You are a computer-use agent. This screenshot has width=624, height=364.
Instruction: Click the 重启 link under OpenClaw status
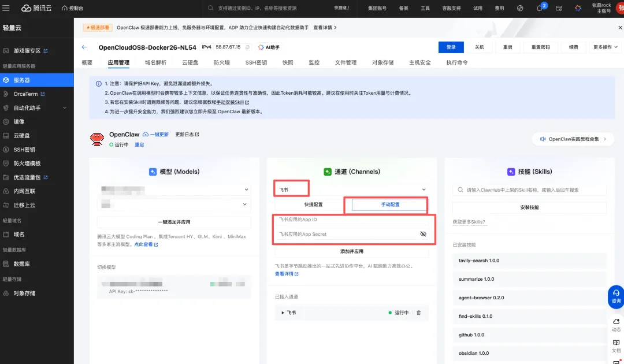(139, 144)
